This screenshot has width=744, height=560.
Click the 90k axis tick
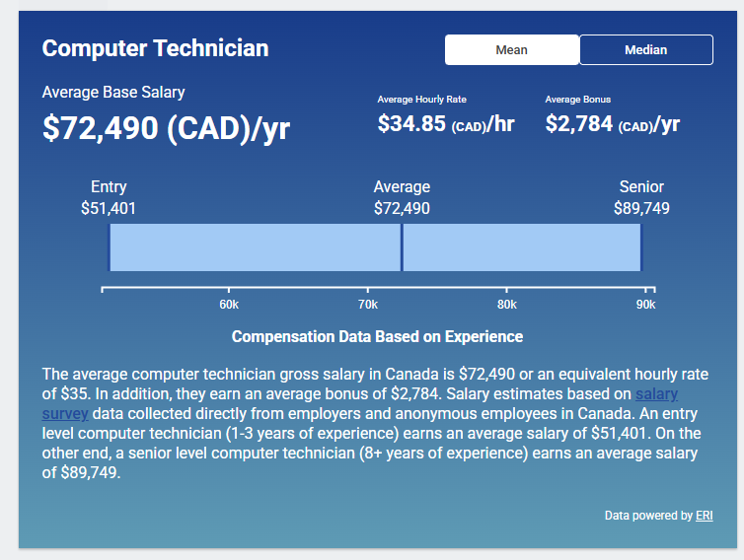coord(645,305)
